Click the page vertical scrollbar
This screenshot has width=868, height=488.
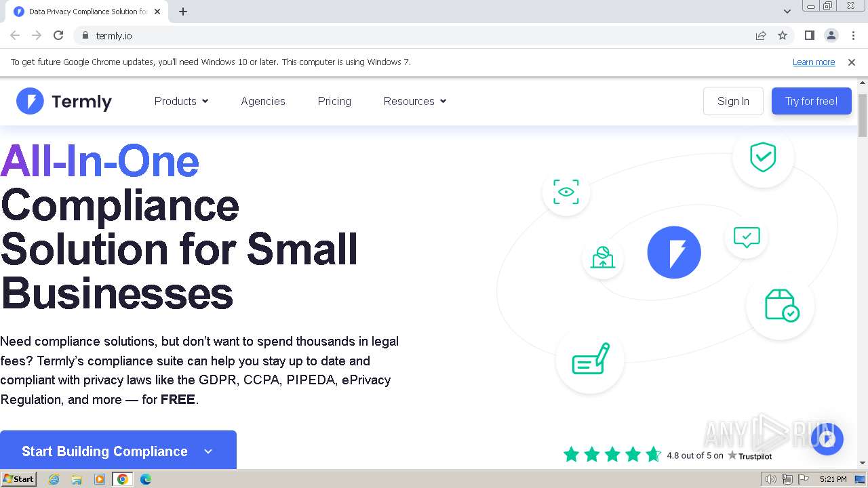(x=863, y=115)
